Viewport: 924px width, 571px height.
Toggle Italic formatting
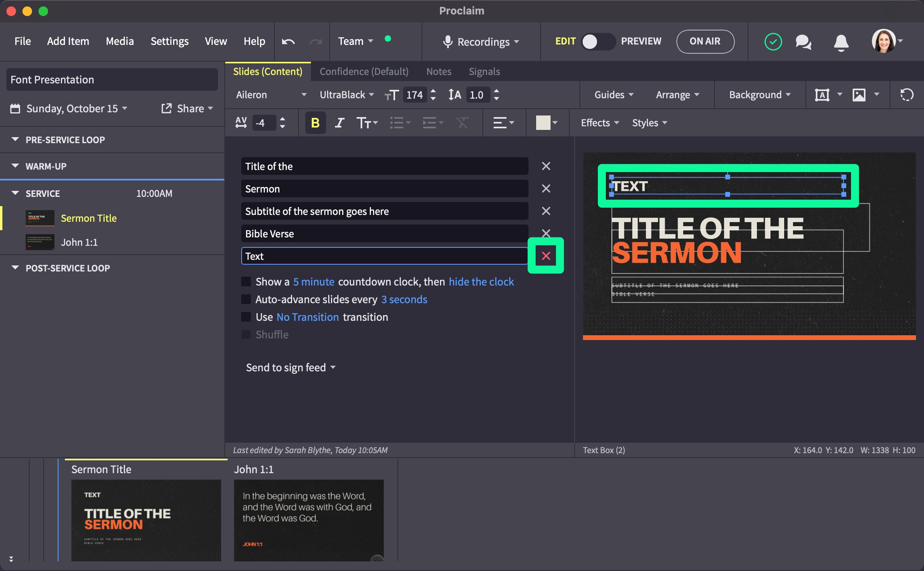(x=339, y=123)
